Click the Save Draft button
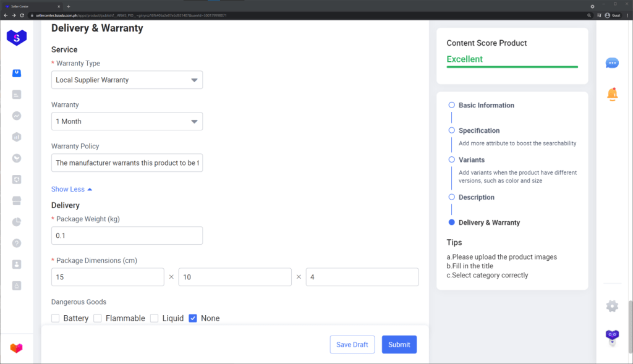 click(352, 345)
